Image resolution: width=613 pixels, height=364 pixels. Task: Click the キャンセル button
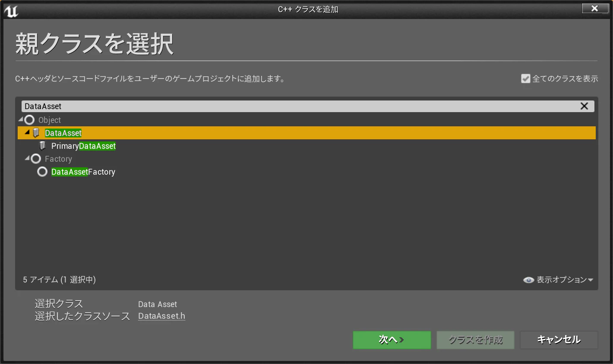(559, 340)
